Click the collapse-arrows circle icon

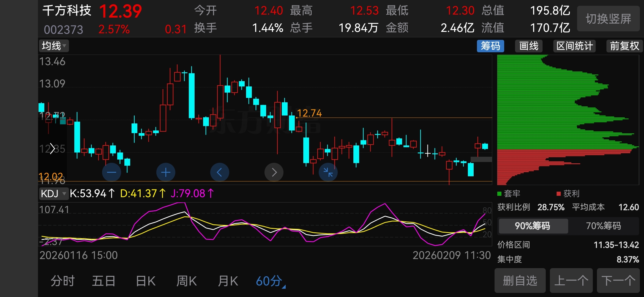328,172
